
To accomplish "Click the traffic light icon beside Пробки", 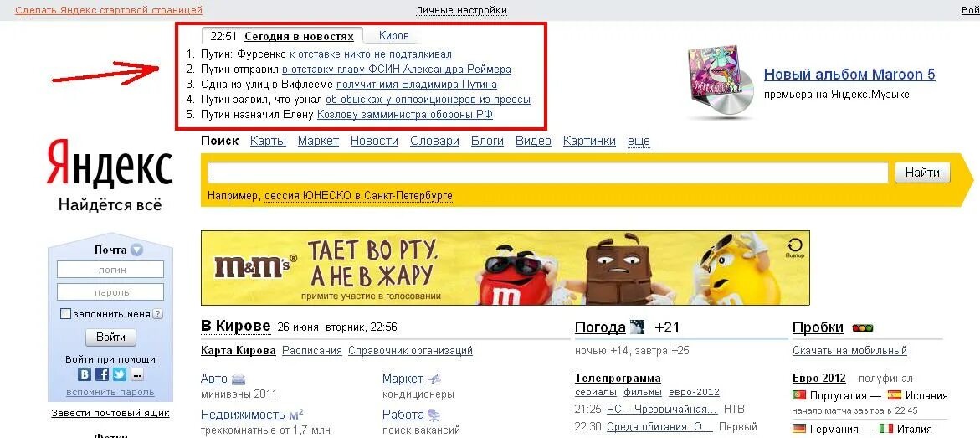I will (863, 328).
